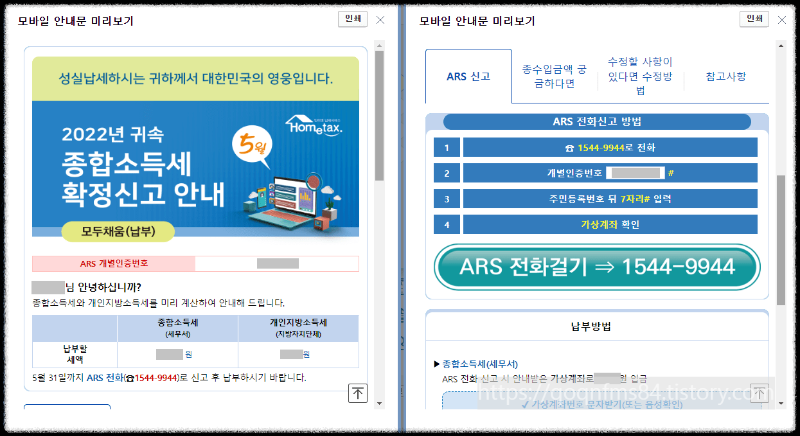Click the telephone icon before 1544-9944 in step 1
800x436 pixels.
570,148
